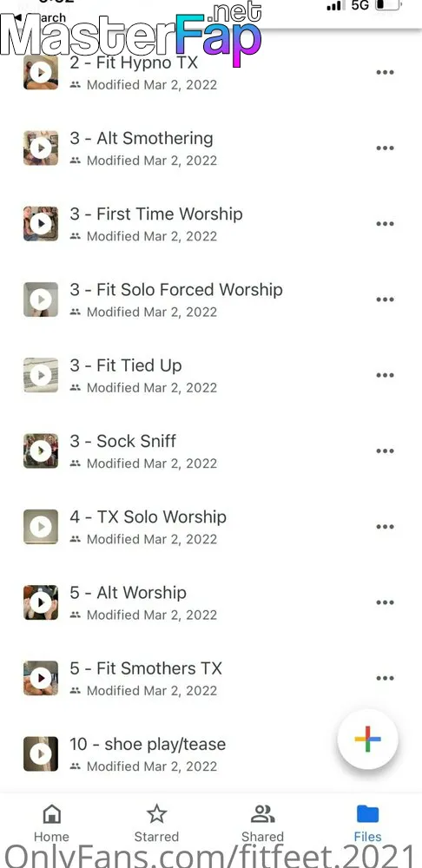The height and width of the screenshot is (868, 422).
Task: Show options for Fit Smothers TX file
Action: [x=385, y=679]
